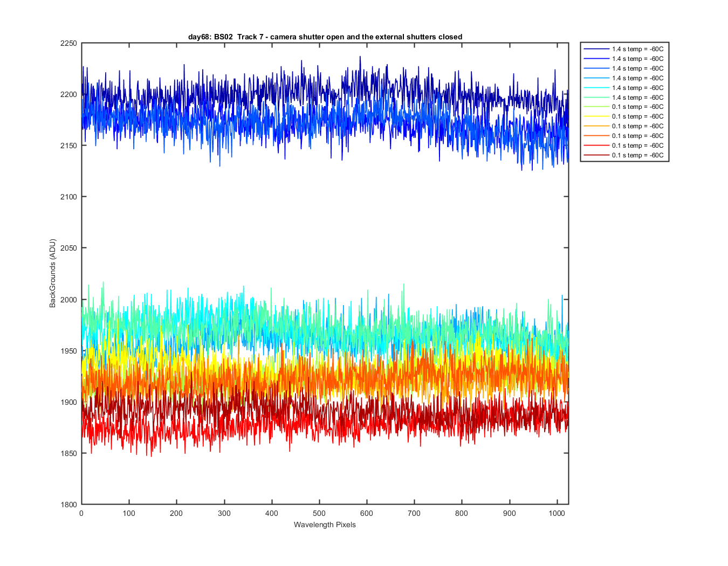The width and height of the screenshot is (728, 566).
Task: Click the x-axis tick label 400
Action: [272, 513]
